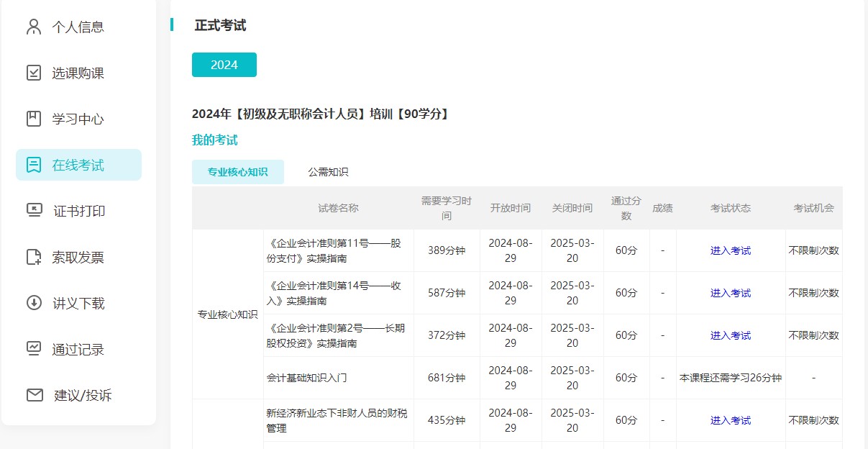The image size is (868, 449).
Task: Click the envelope icon beside 建议/投诉
Action: coord(34,395)
